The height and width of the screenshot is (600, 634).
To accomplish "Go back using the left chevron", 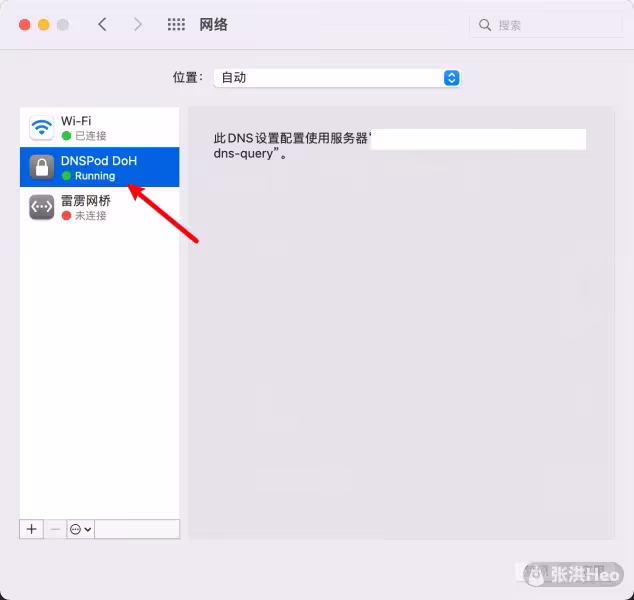I will (102, 24).
